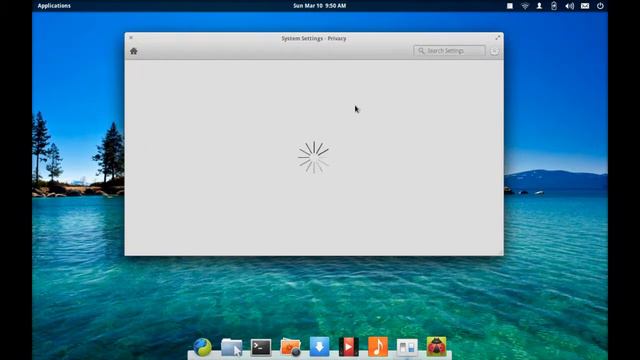
Task: Launch the video player from the dock
Action: [x=349, y=347]
